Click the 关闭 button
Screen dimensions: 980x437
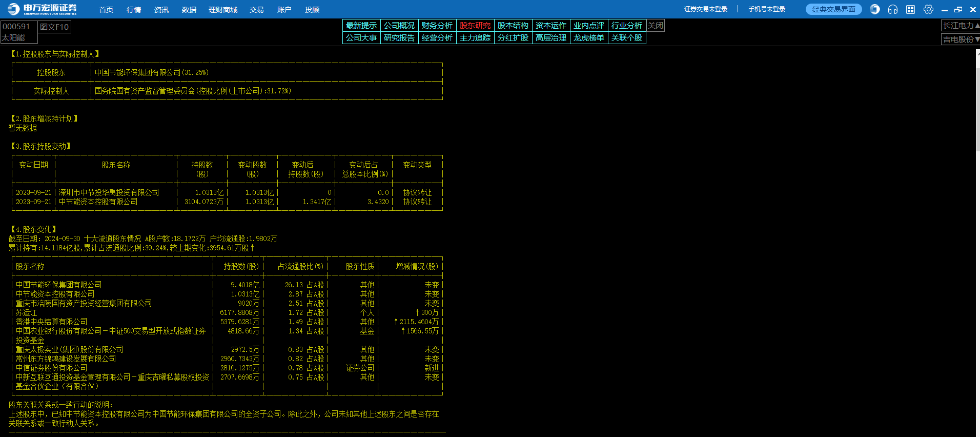656,25
